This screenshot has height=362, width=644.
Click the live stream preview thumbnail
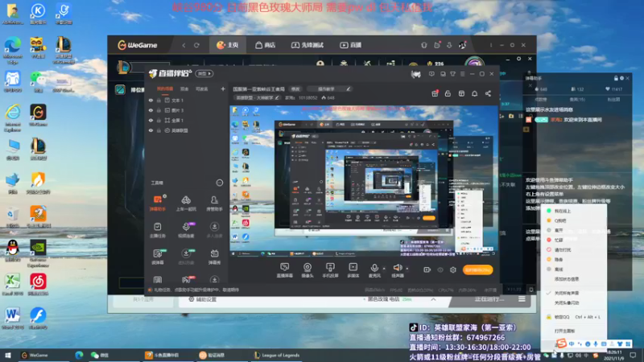coord(364,181)
